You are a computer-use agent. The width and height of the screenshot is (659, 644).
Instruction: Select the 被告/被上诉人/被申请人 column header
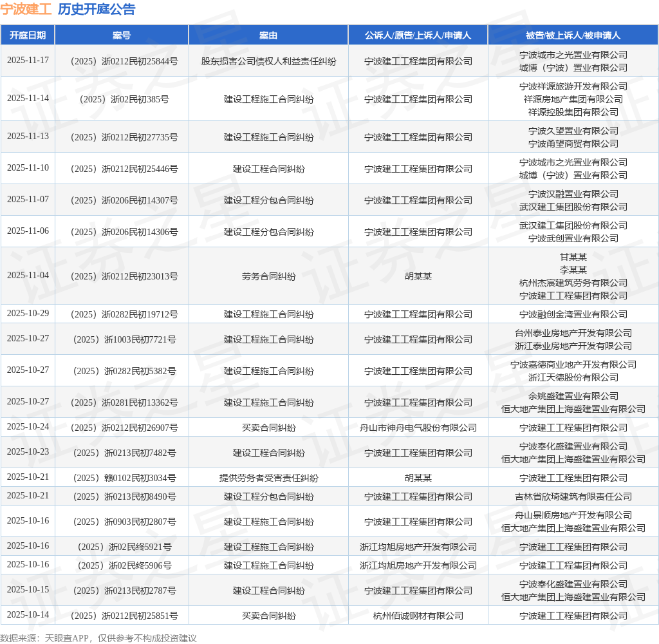pos(573,35)
